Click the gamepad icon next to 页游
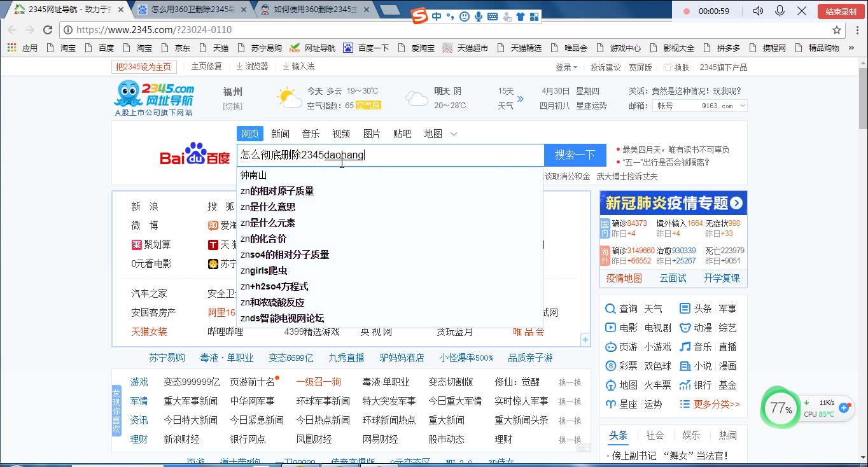The width and height of the screenshot is (868, 467). pyautogui.click(x=610, y=347)
